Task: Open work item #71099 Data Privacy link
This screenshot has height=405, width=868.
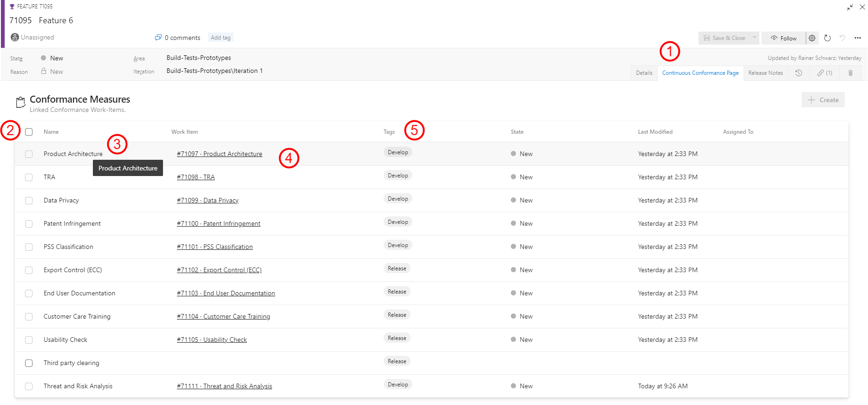Action: [x=208, y=201]
